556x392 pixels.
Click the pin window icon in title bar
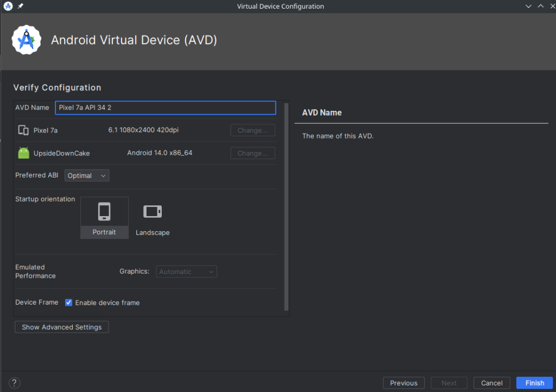21,6
